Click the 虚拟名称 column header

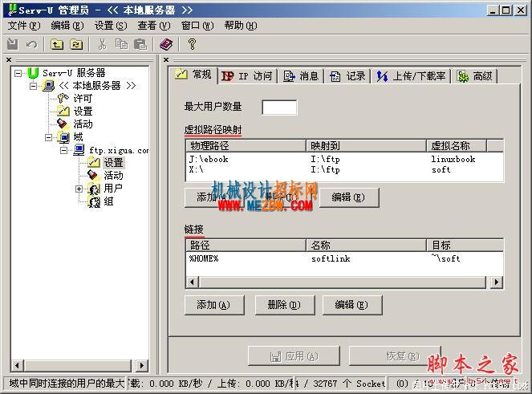(457, 146)
